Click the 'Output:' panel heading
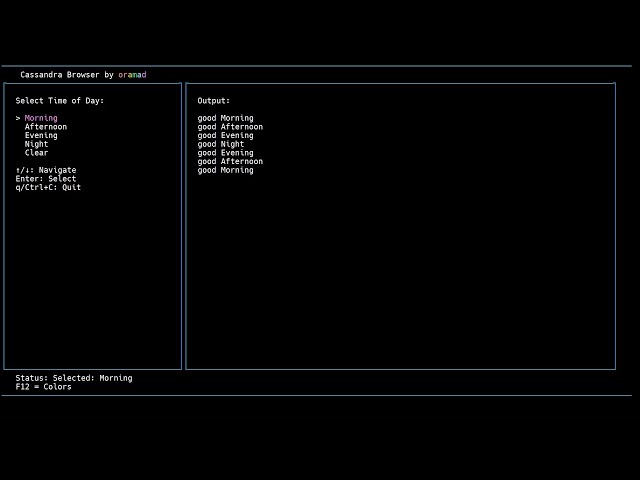The height and width of the screenshot is (480, 640). 214,101
